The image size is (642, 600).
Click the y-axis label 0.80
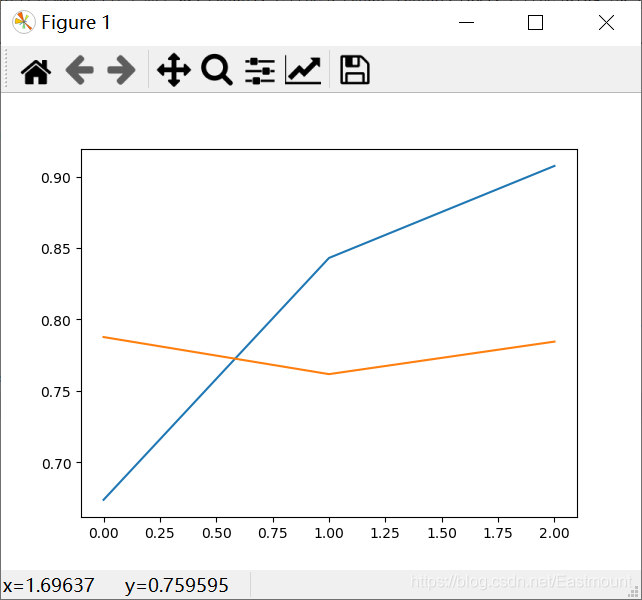click(x=56, y=321)
